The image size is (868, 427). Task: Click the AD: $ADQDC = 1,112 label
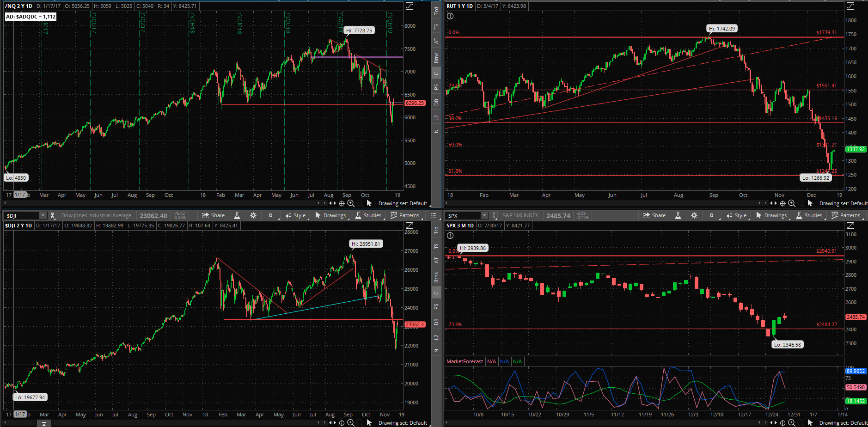pos(31,17)
